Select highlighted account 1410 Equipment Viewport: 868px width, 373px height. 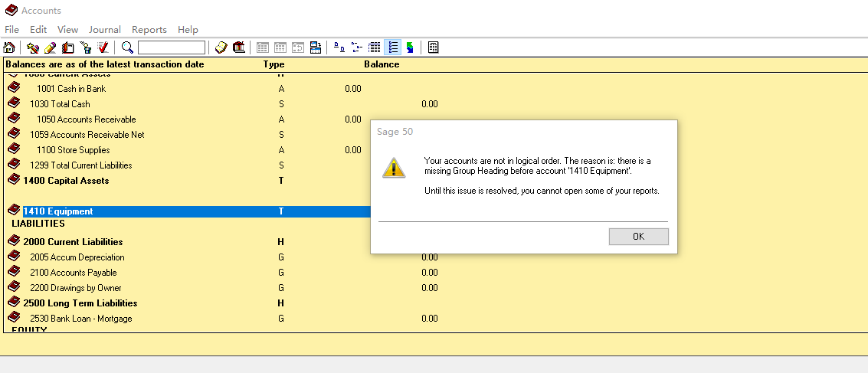point(58,211)
